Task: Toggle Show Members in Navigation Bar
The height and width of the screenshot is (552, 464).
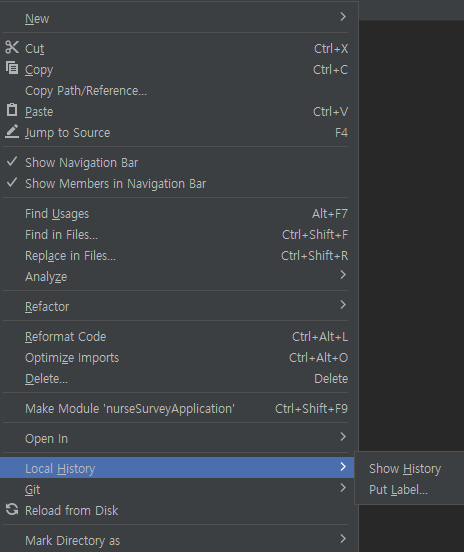Action: [12, 182]
